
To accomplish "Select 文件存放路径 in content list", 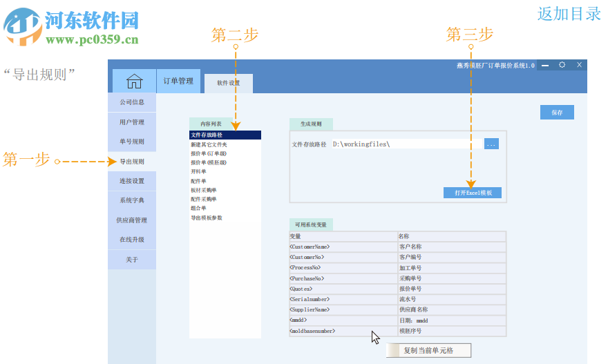I will tap(225, 135).
